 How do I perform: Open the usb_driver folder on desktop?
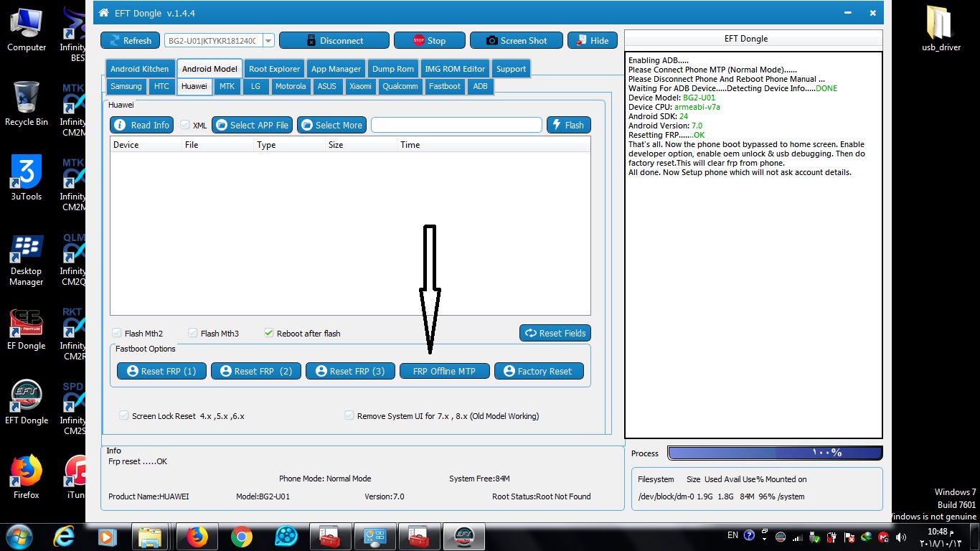(x=941, y=29)
